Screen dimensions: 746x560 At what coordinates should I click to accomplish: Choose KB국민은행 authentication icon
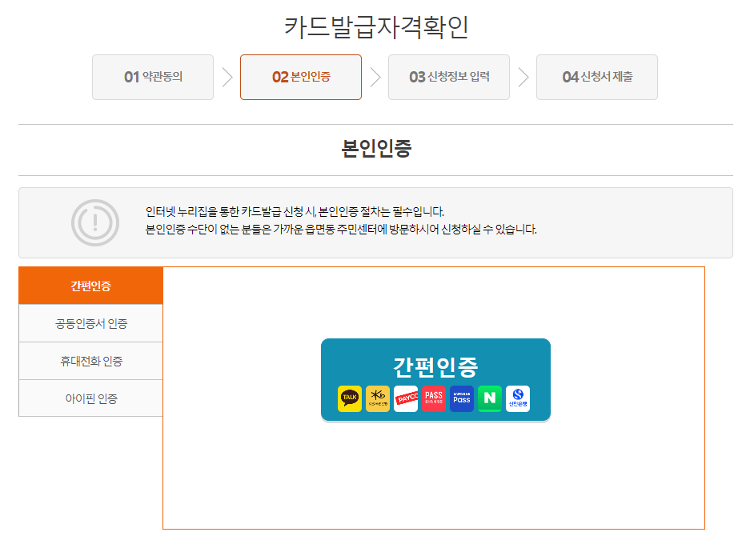377,398
